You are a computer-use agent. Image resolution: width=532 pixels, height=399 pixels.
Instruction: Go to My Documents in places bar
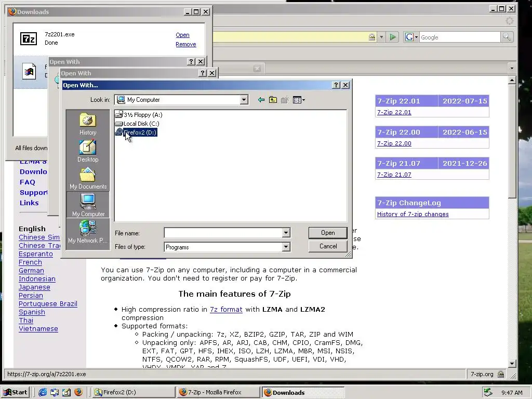click(x=88, y=178)
